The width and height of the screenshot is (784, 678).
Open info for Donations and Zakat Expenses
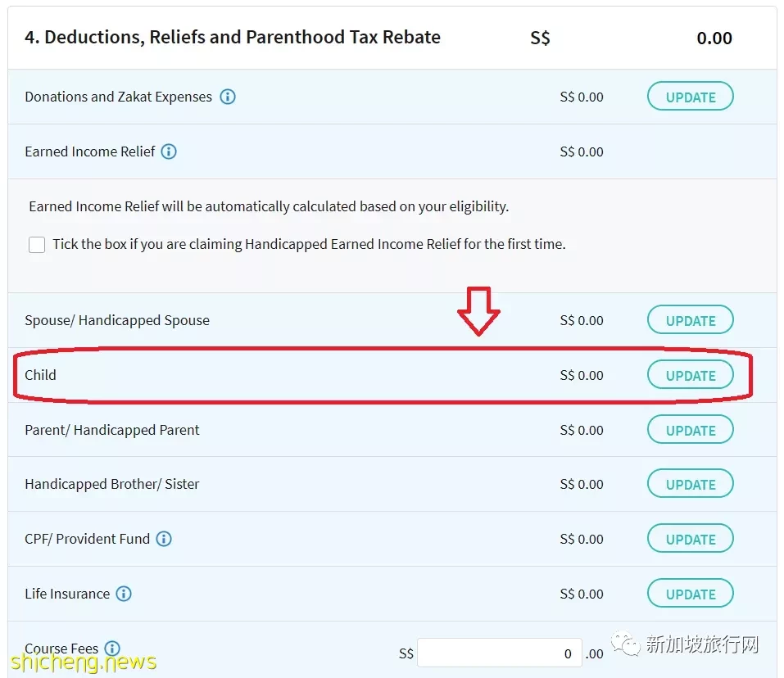(x=228, y=97)
